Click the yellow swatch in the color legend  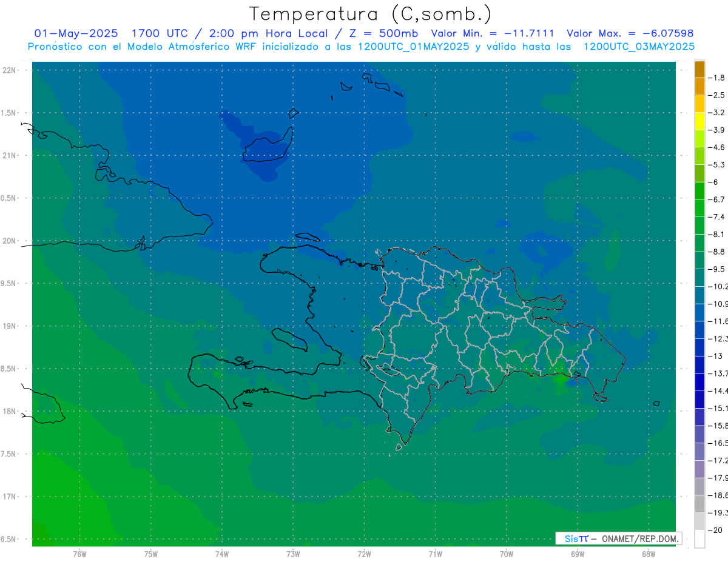pyautogui.click(x=699, y=121)
